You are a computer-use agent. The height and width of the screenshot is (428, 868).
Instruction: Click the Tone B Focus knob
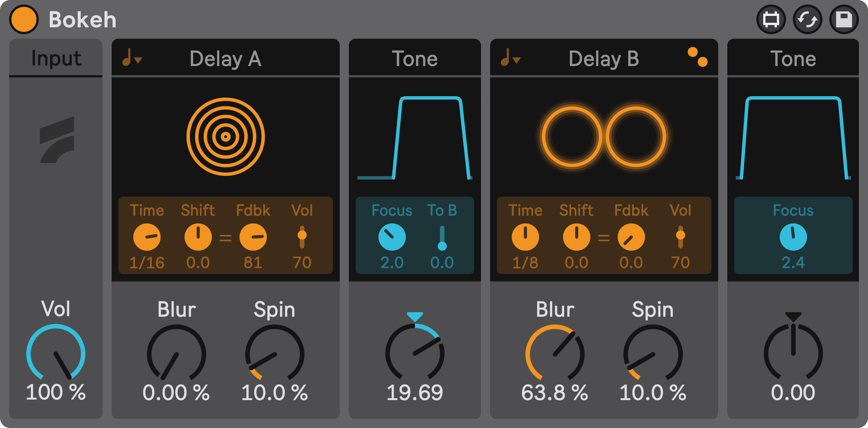(793, 237)
